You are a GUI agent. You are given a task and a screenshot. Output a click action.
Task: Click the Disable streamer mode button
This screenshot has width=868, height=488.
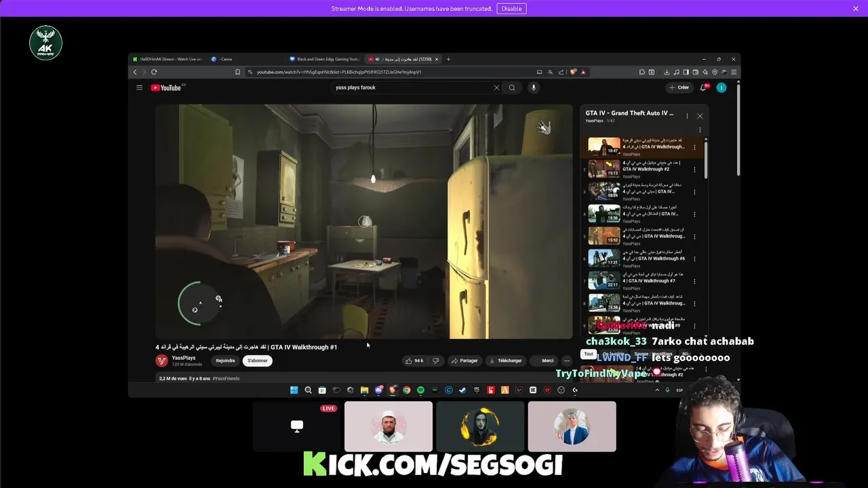[x=511, y=9]
